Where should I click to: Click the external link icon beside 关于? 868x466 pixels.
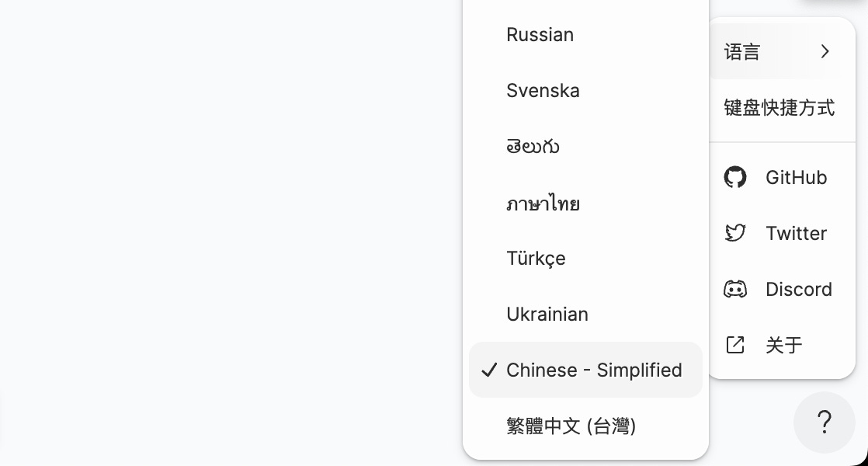pos(734,345)
